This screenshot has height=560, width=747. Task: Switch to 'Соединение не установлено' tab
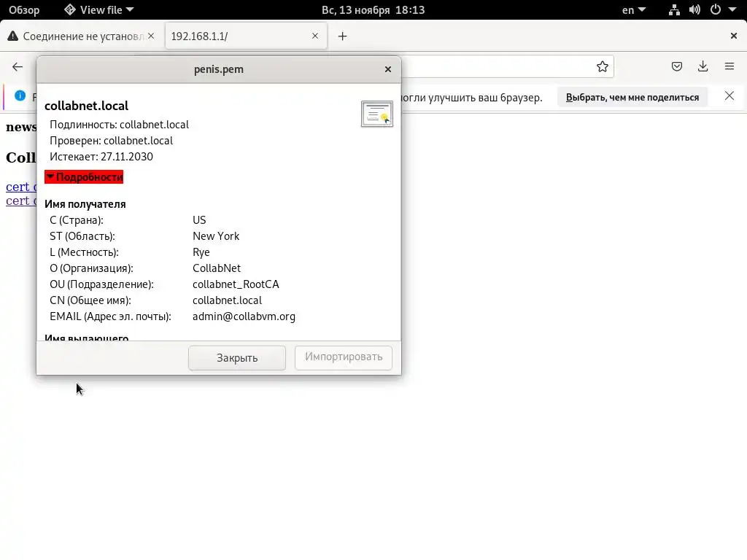click(81, 36)
